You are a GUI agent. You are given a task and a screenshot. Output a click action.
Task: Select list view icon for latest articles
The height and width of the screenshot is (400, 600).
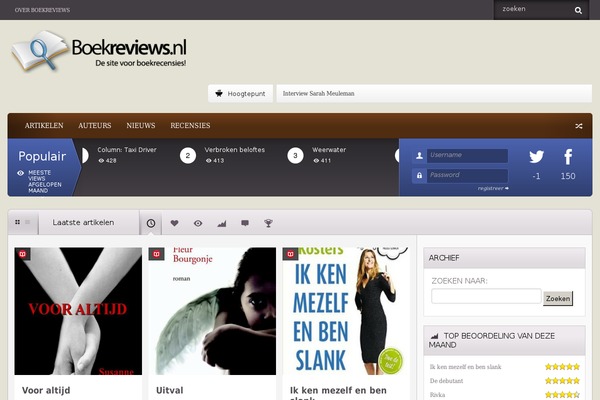tap(28, 222)
